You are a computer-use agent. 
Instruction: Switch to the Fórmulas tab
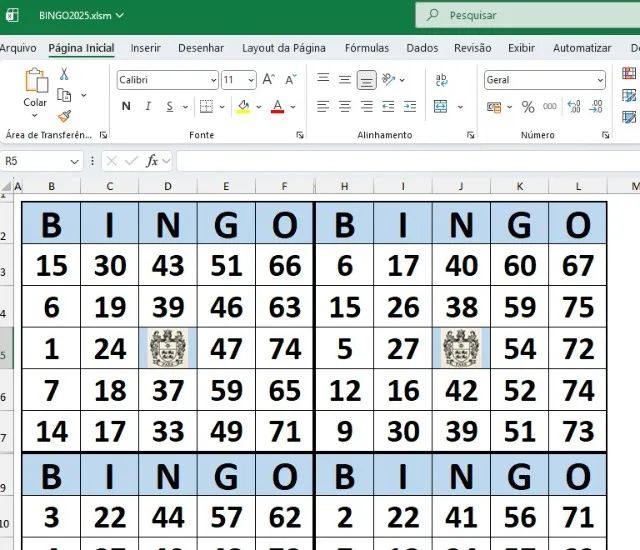pos(367,48)
